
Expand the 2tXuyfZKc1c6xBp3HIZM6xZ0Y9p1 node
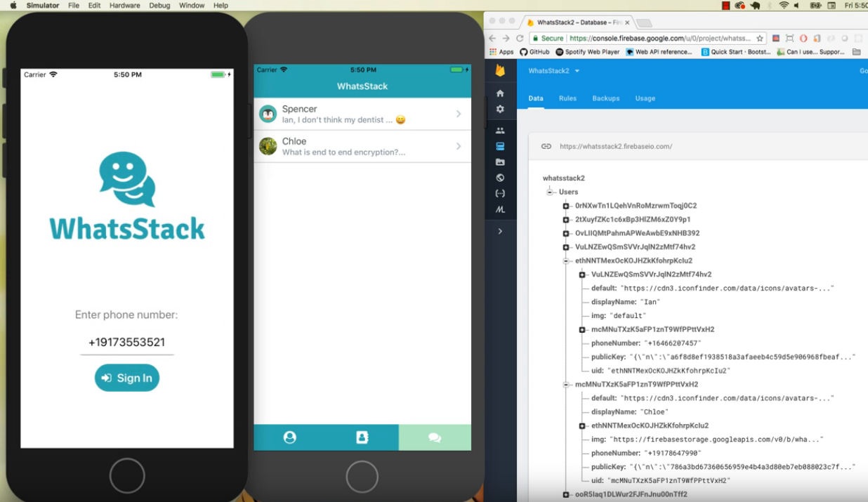(566, 220)
